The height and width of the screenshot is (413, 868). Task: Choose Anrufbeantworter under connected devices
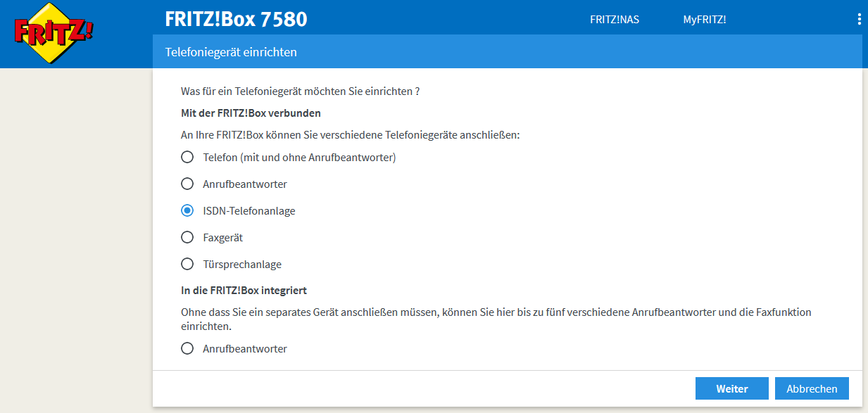click(x=187, y=184)
